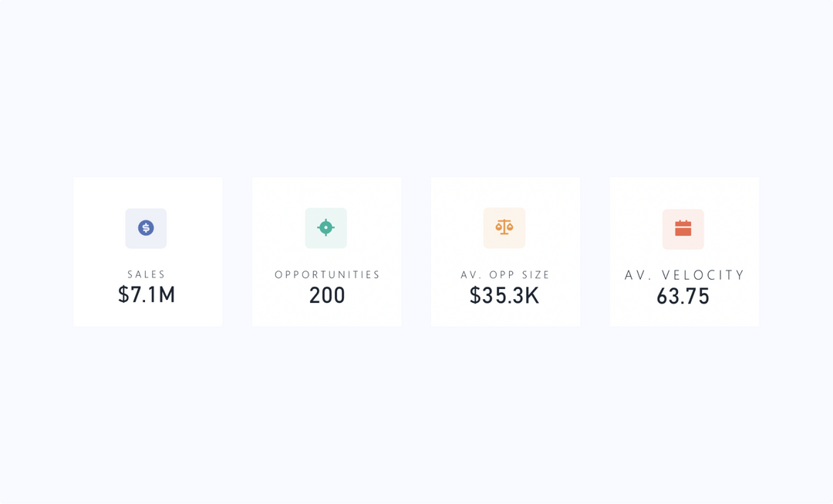Open the Av. Velocity card
This screenshot has height=504, width=833.
click(x=684, y=251)
